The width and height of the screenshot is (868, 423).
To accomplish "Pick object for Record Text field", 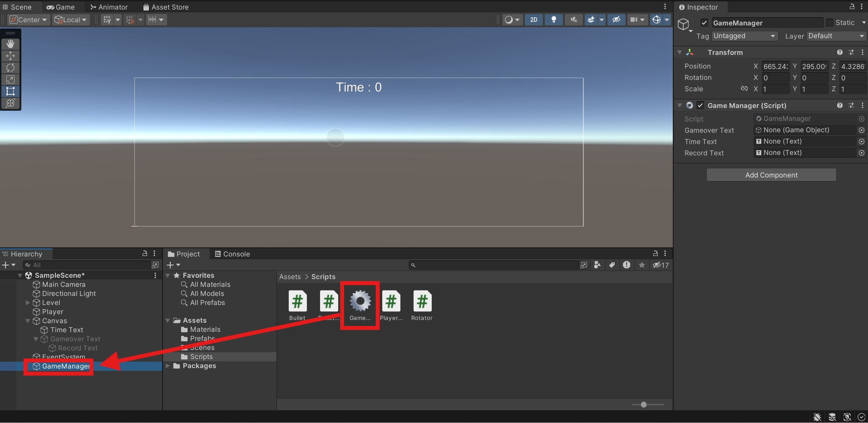I will pyautogui.click(x=861, y=153).
